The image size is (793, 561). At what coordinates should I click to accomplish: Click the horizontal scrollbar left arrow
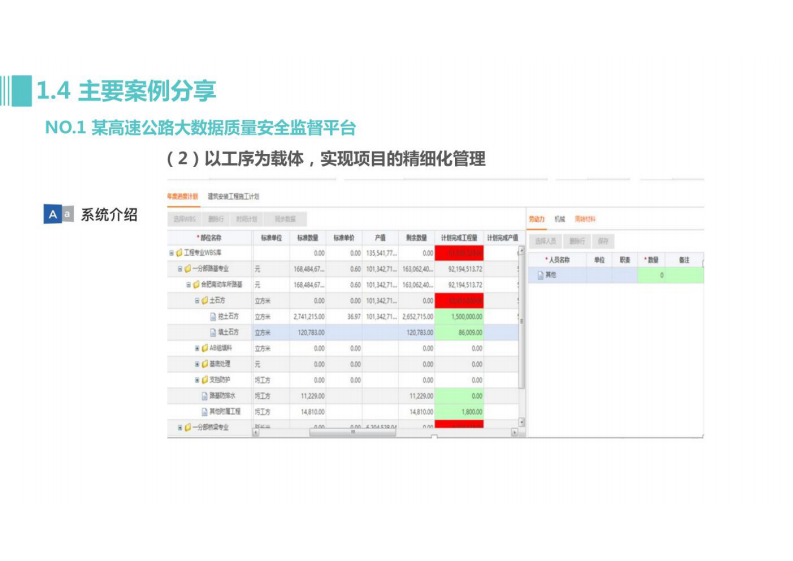pos(256,433)
